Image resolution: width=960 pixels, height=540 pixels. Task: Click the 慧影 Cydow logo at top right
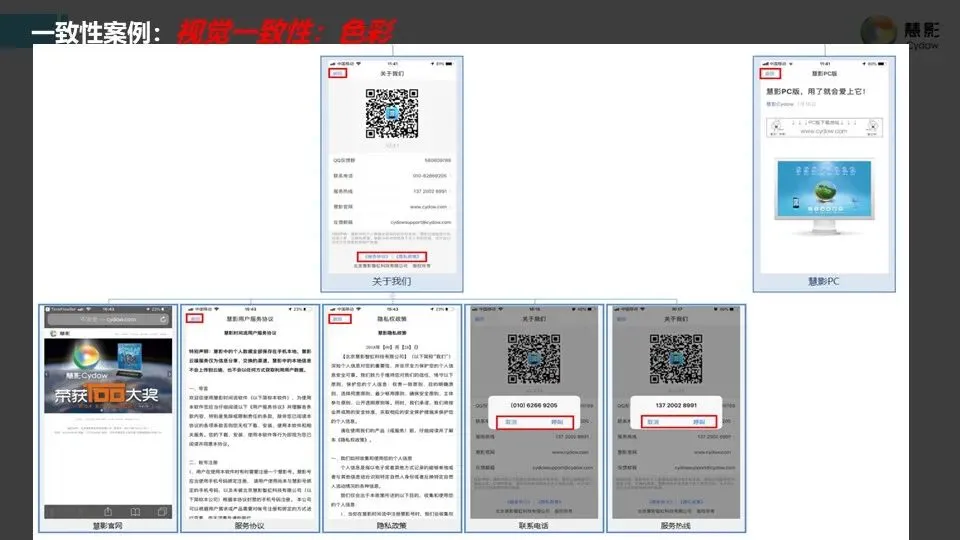point(900,32)
